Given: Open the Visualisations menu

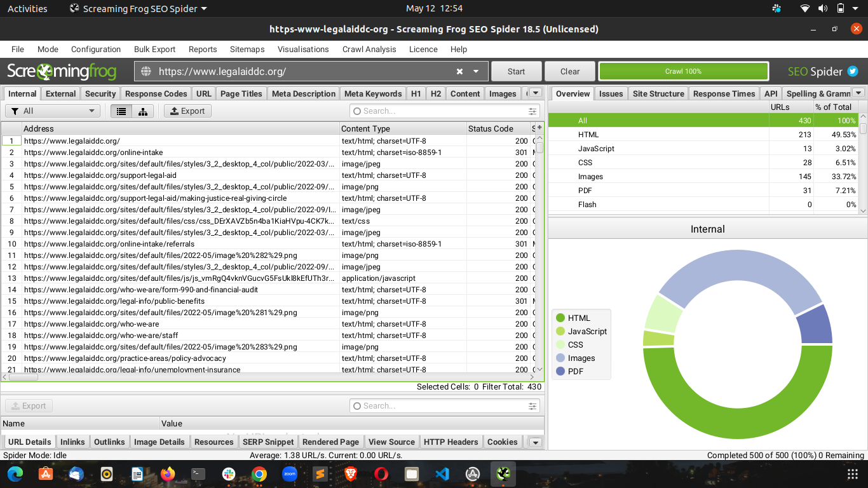Looking at the screenshot, I should point(303,49).
